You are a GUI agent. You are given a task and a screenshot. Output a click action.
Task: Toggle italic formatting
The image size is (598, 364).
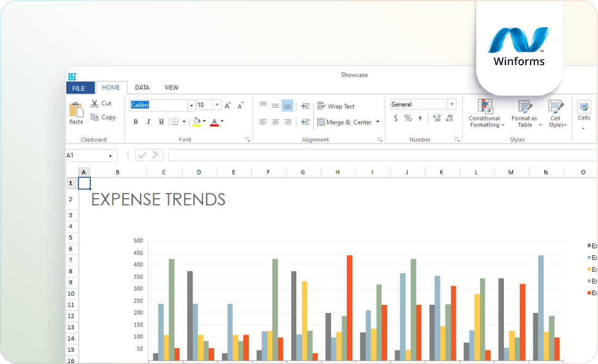(x=148, y=122)
